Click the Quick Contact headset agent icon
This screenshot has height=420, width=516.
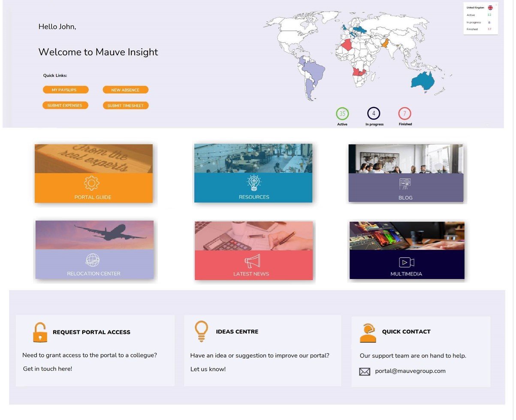[368, 333]
